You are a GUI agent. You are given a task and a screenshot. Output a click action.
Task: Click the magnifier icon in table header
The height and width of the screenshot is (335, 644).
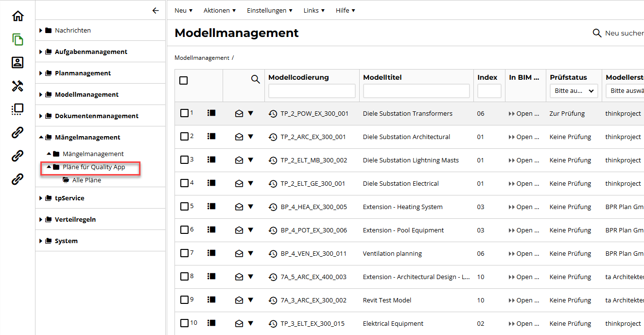click(255, 79)
